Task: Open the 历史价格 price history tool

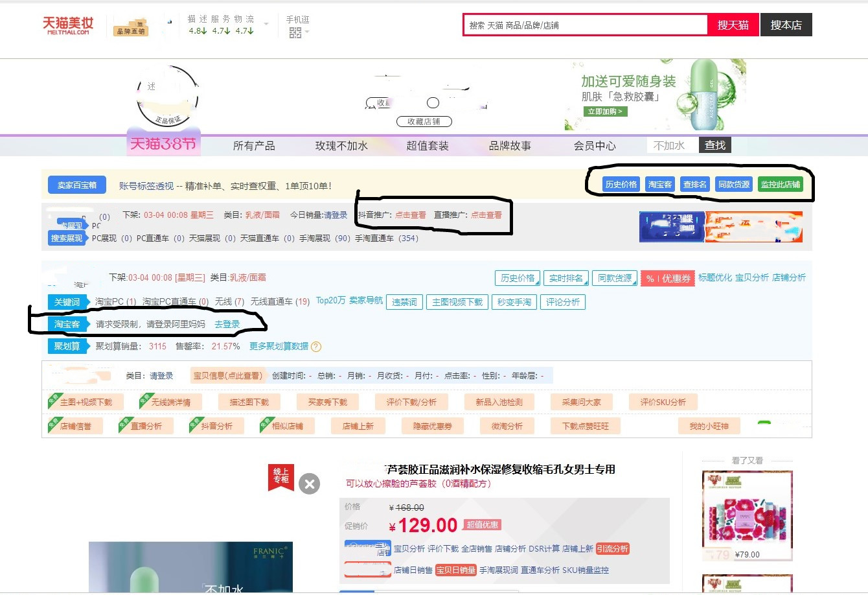Action: (620, 184)
